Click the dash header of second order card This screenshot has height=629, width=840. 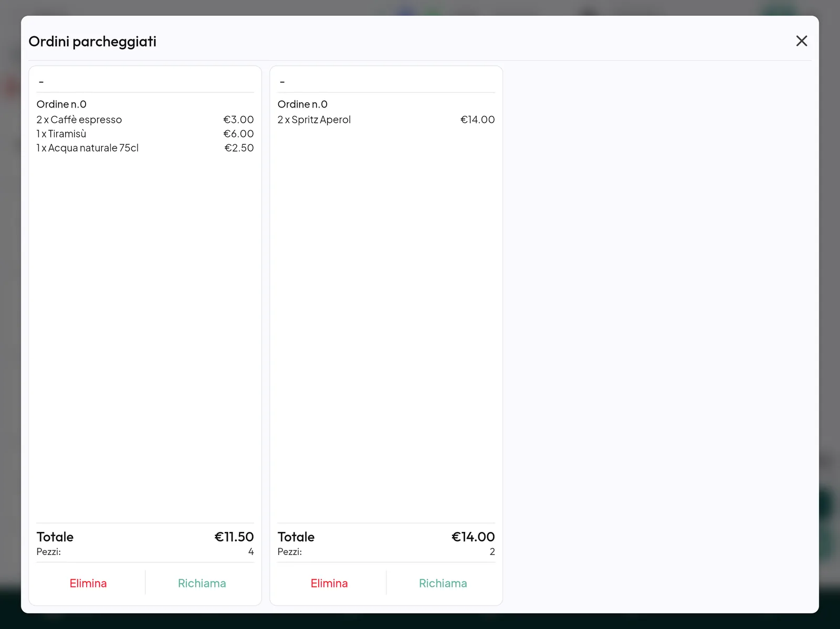click(x=282, y=82)
